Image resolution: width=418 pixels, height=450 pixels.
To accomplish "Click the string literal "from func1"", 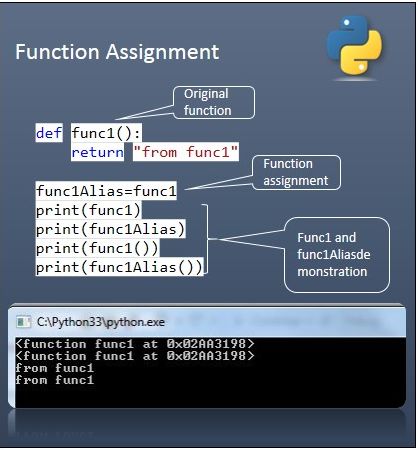I will click(186, 152).
